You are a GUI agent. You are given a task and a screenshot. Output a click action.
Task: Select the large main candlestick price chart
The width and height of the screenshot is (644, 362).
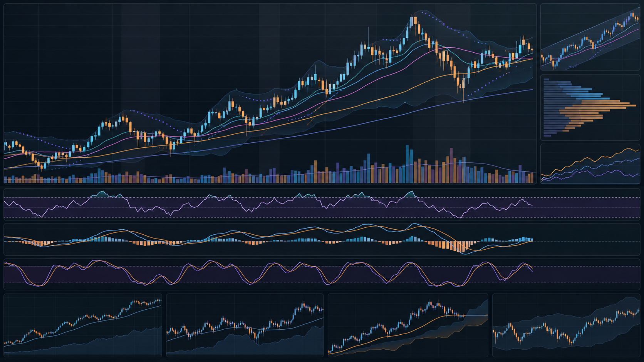pos(270,94)
